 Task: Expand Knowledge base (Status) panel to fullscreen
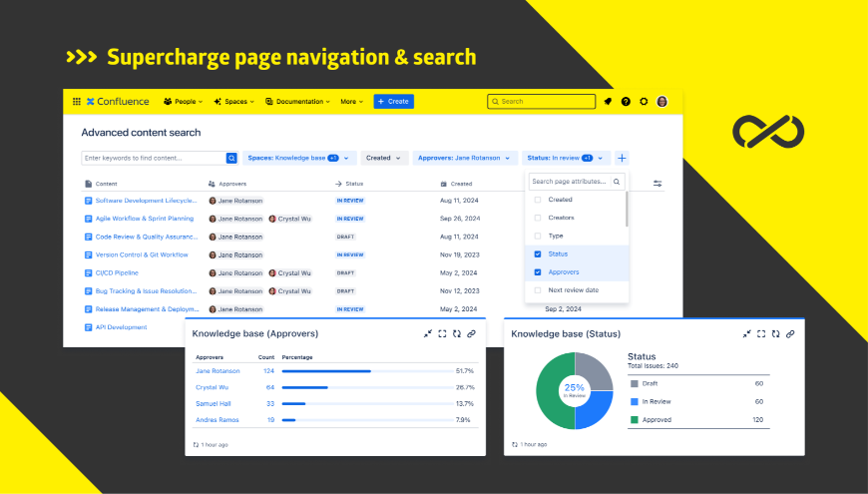coord(761,333)
